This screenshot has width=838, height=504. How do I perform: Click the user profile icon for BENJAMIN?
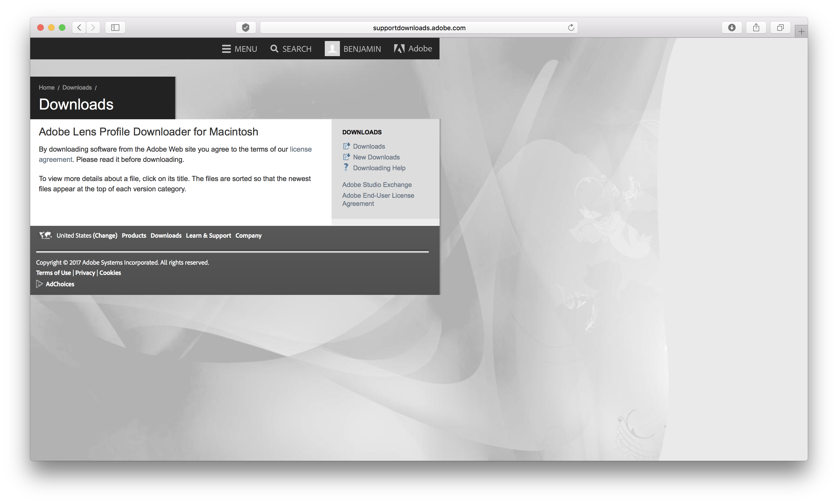tap(331, 48)
